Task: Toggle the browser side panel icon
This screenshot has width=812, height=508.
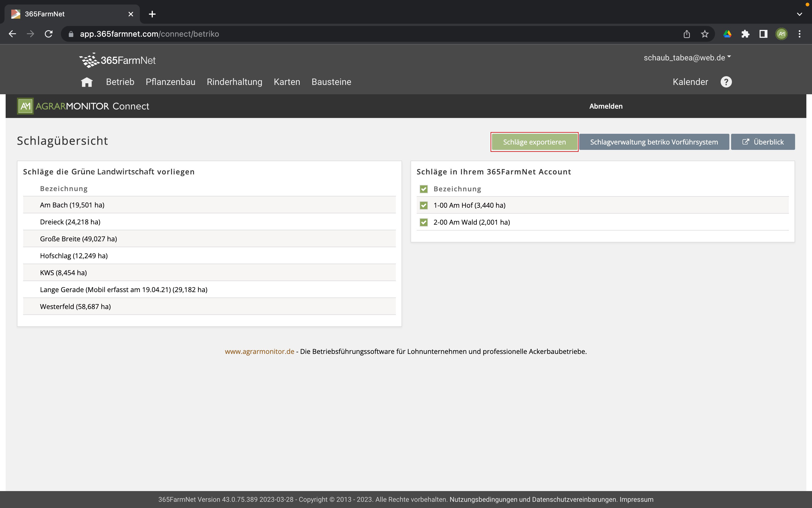Action: click(763, 34)
